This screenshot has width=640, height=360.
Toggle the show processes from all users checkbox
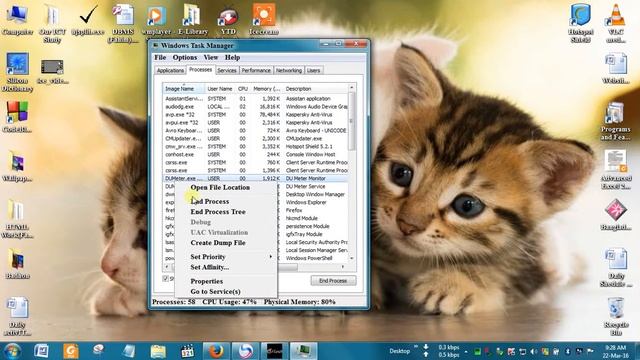click(x=166, y=278)
